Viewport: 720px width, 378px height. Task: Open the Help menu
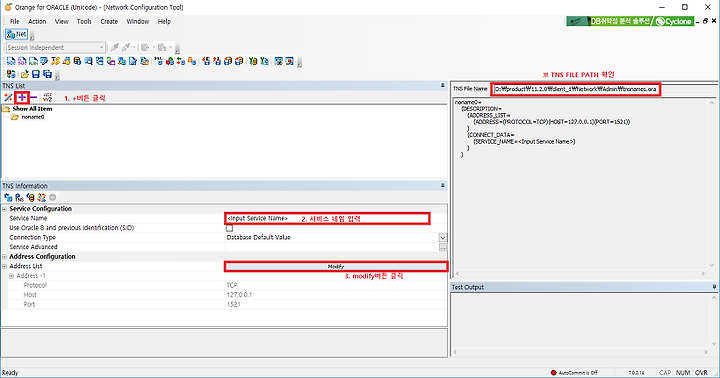(x=164, y=21)
